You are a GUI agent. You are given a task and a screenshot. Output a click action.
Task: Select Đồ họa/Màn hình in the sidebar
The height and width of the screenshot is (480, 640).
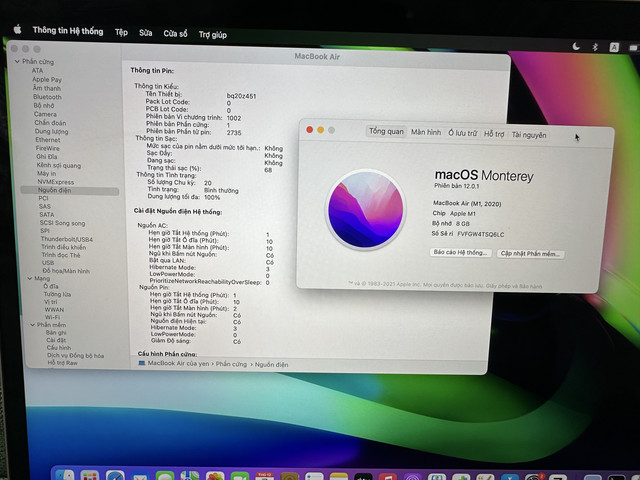click(66, 271)
